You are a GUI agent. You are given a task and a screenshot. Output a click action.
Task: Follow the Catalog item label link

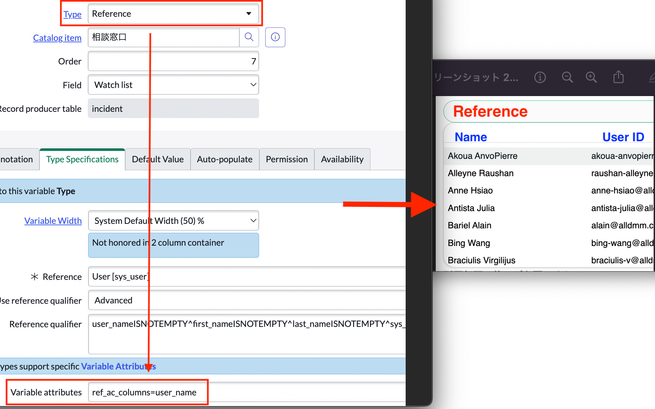click(x=57, y=38)
